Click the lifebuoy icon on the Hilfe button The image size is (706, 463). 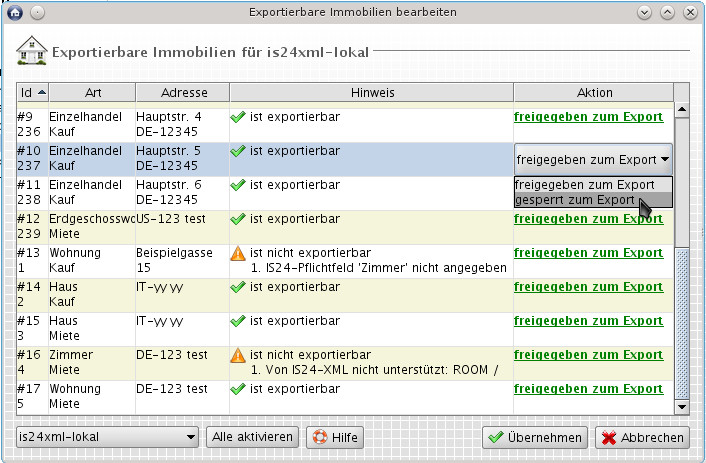point(319,437)
